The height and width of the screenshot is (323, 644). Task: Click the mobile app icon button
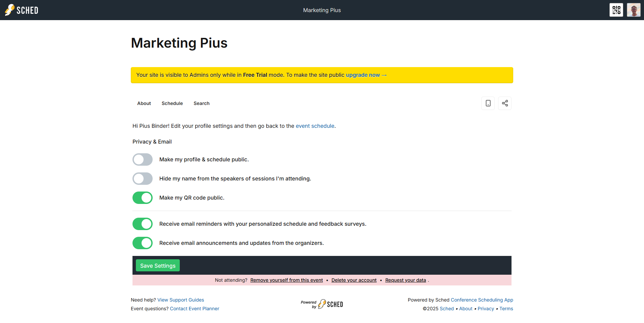[488, 103]
